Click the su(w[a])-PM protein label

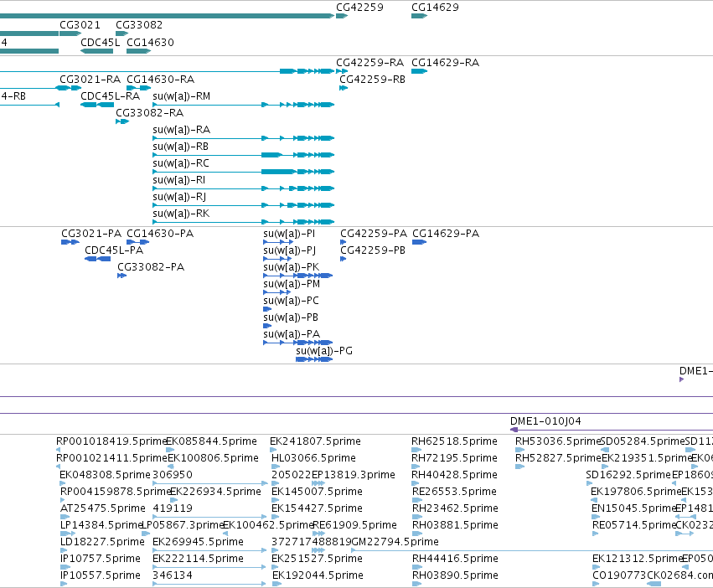click(292, 284)
